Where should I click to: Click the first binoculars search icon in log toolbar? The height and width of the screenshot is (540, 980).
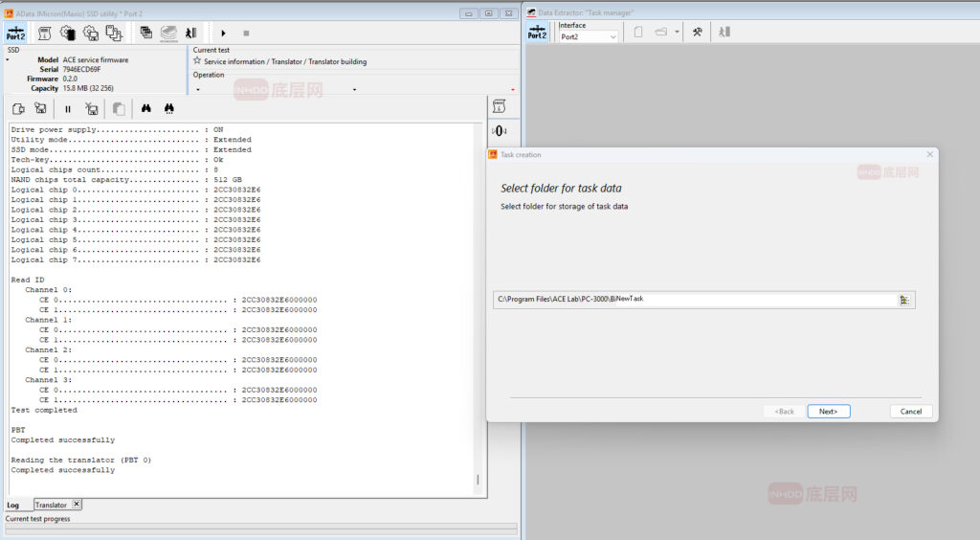[x=146, y=109]
